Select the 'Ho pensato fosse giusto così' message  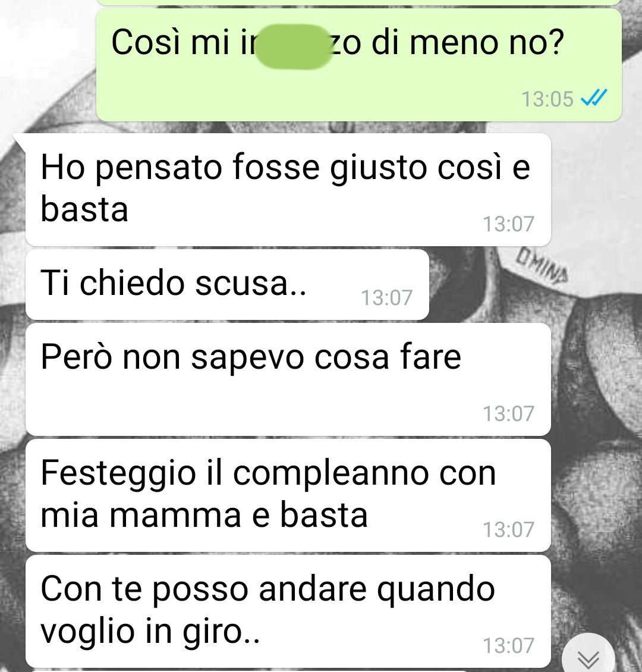pos(288,190)
